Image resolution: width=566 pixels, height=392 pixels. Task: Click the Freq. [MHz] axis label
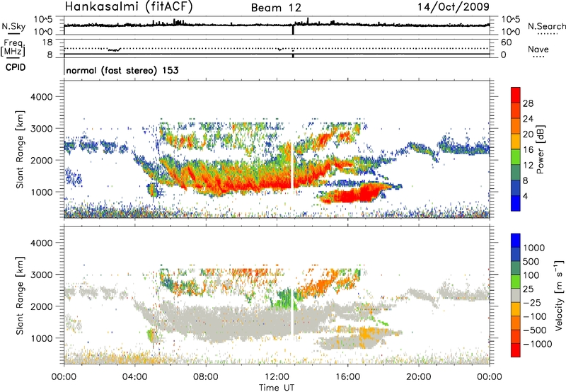click(13, 48)
